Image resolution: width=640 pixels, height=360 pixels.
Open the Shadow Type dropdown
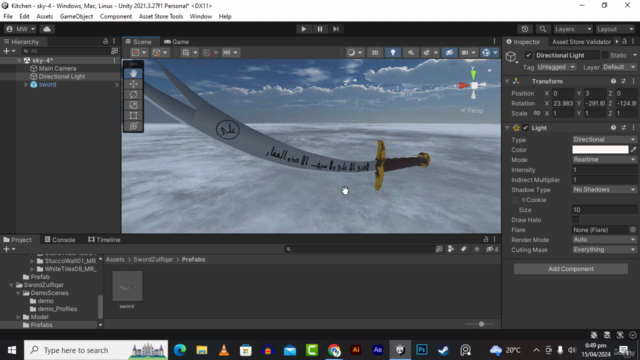pos(604,190)
